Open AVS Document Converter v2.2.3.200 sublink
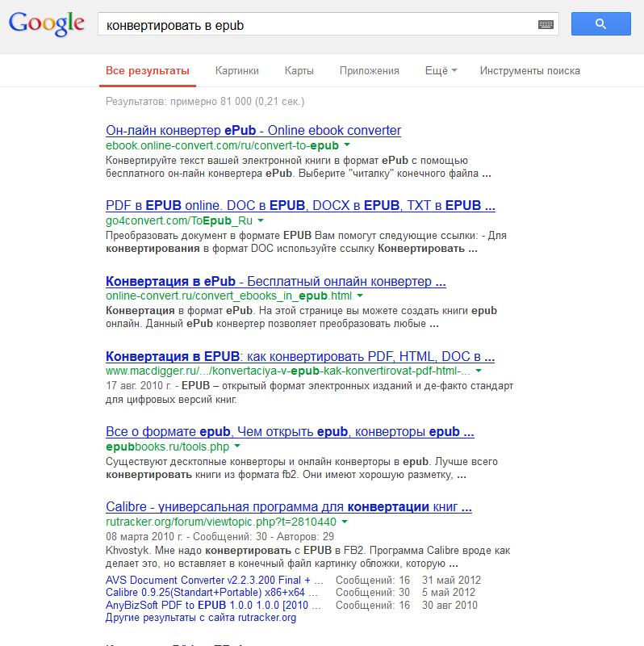644x646 pixels. [214, 580]
